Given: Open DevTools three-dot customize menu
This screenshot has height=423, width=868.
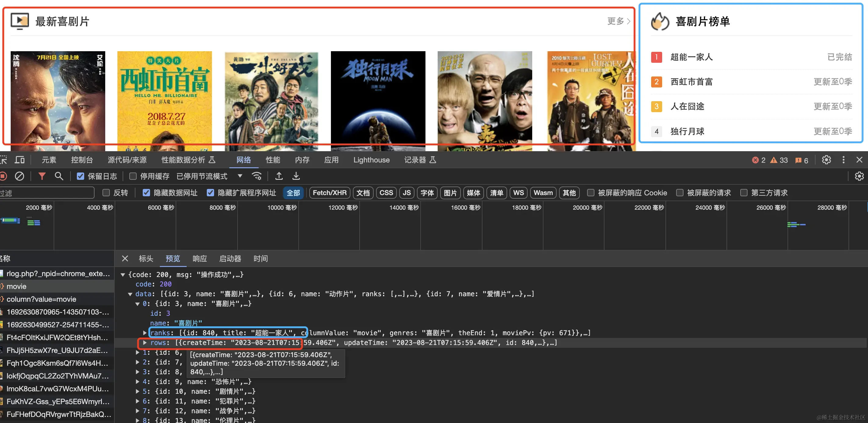Looking at the screenshot, I should (843, 160).
